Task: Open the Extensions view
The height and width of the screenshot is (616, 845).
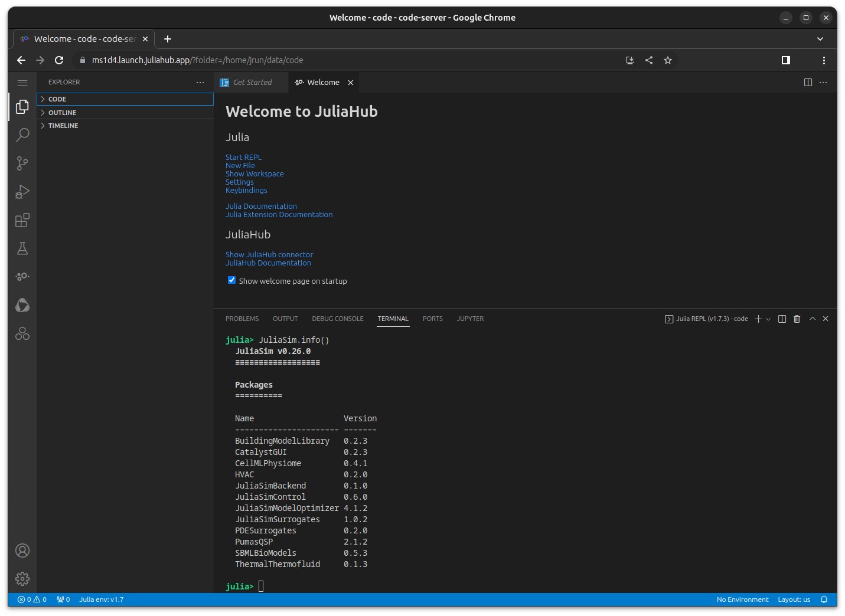Action: tap(22, 220)
